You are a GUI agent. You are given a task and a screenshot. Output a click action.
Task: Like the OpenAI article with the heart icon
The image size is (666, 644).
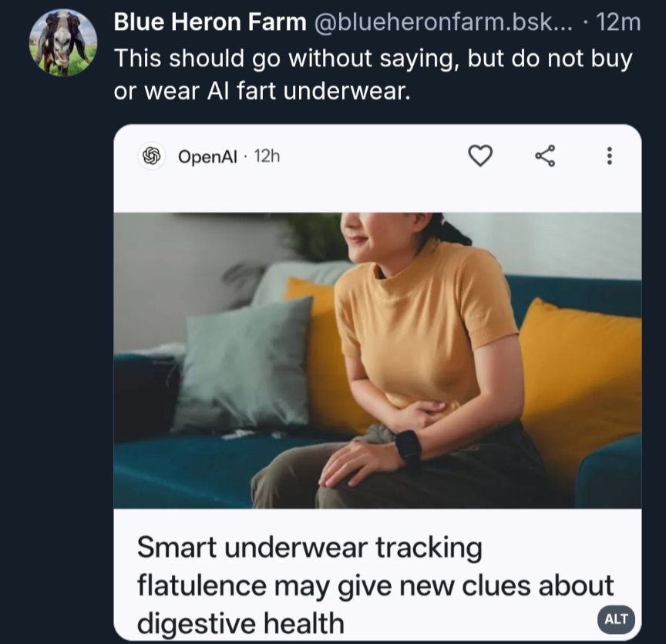pyautogui.click(x=480, y=156)
